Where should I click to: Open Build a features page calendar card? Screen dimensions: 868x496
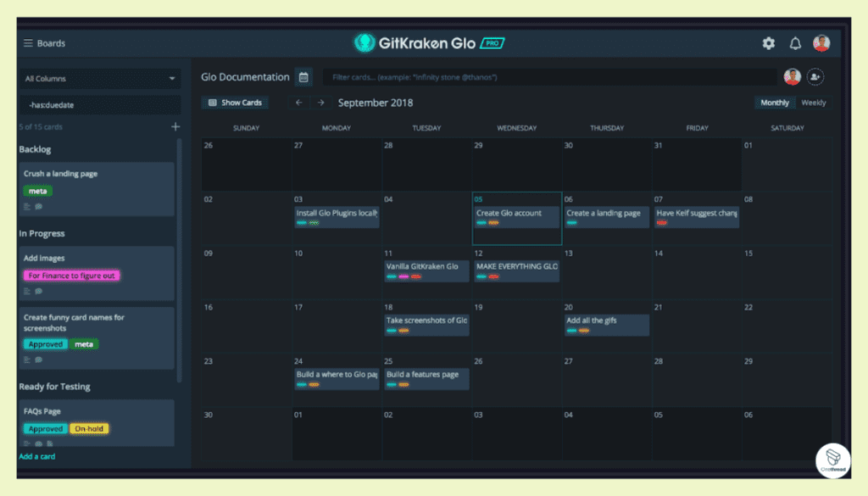click(427, 379)
